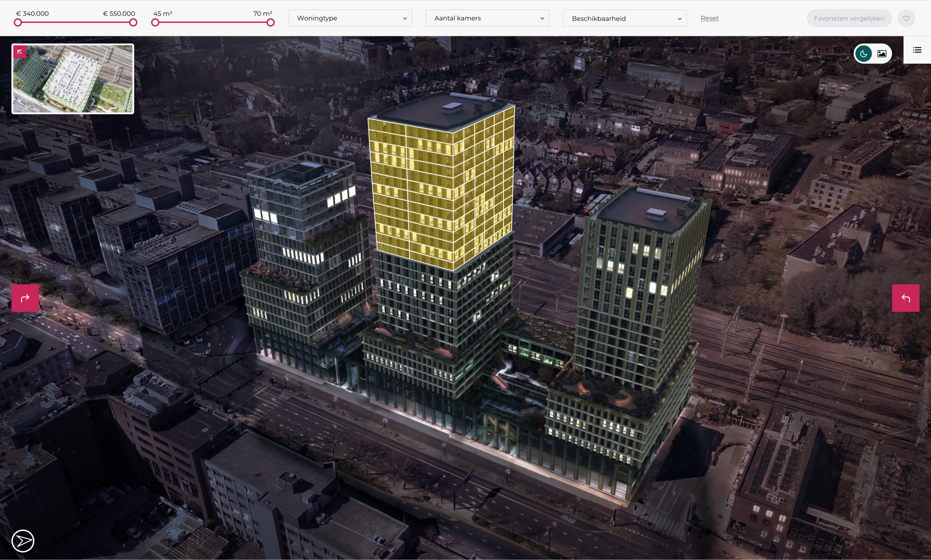
Task: Expand the Aantal kamers dropdown
Action: coord(487,18)
